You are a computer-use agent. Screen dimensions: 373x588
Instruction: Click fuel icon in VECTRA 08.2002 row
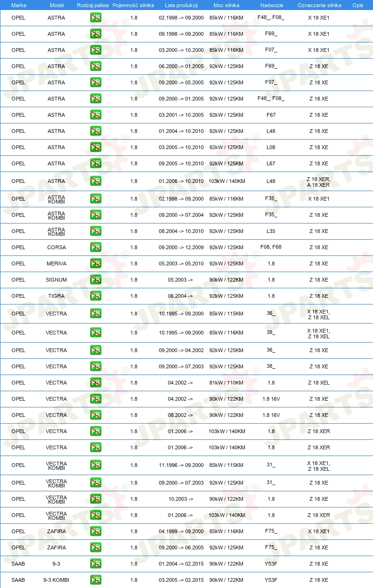pos(95,415)
